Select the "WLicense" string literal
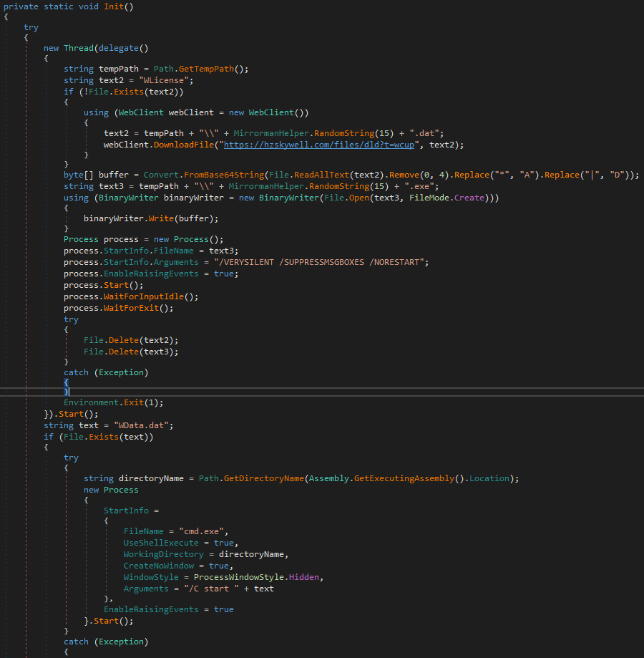The height and width of the screenshot is (658, 644). [164, 80]
